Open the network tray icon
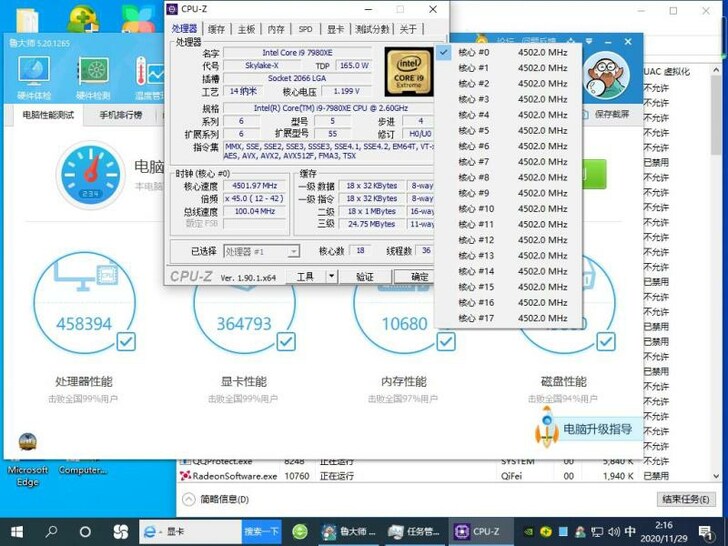The width and height of the screenshot is (728, 546). click(x=597, y=532)
